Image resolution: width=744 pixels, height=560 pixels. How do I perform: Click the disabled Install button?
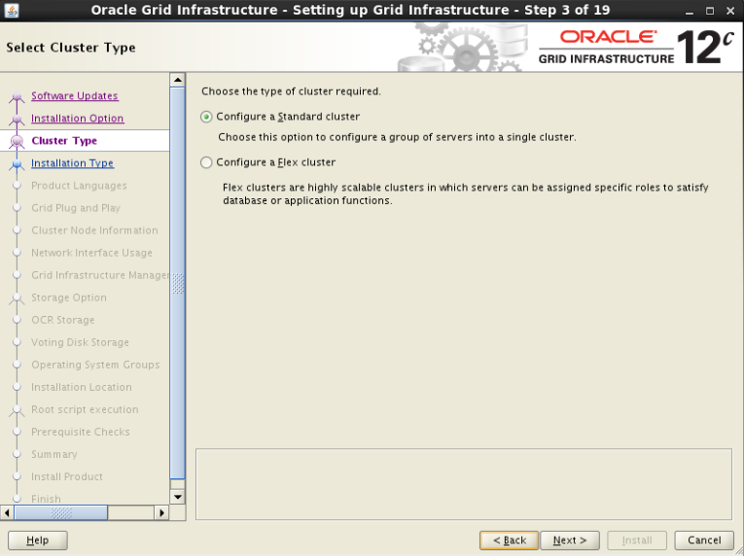pyautogui.click(x=637, y=541)
